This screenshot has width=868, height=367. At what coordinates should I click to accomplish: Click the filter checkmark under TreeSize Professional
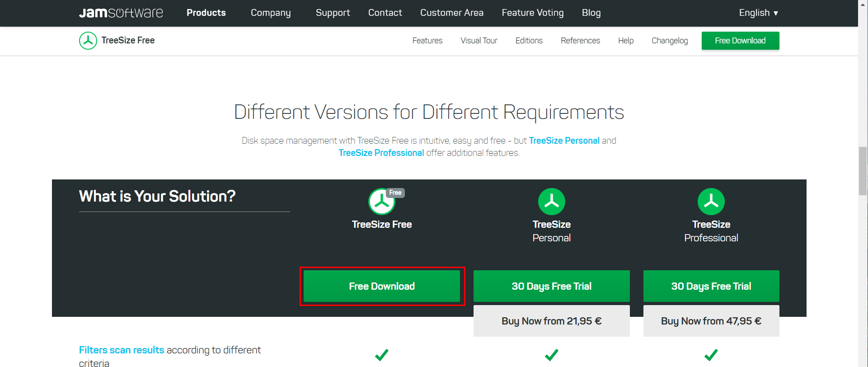tap(711, 355)
